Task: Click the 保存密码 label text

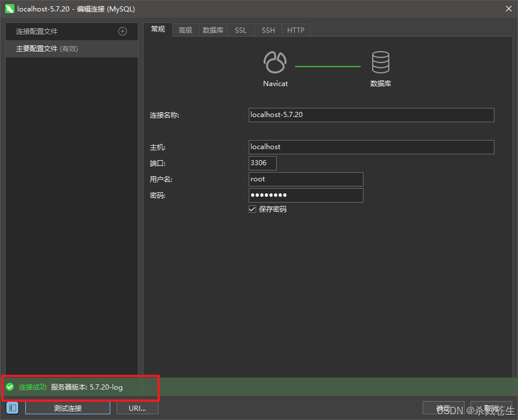Action: pos(273,209)
